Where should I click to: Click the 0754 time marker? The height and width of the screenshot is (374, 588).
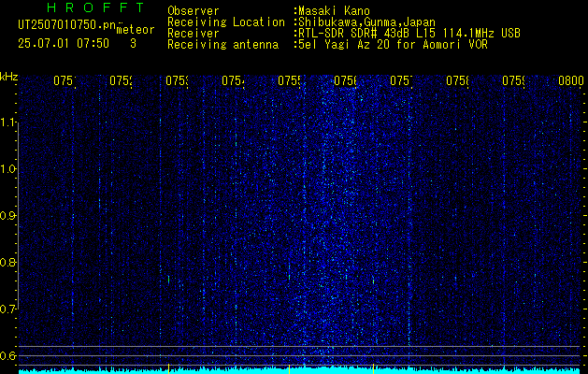click(233, 80)
